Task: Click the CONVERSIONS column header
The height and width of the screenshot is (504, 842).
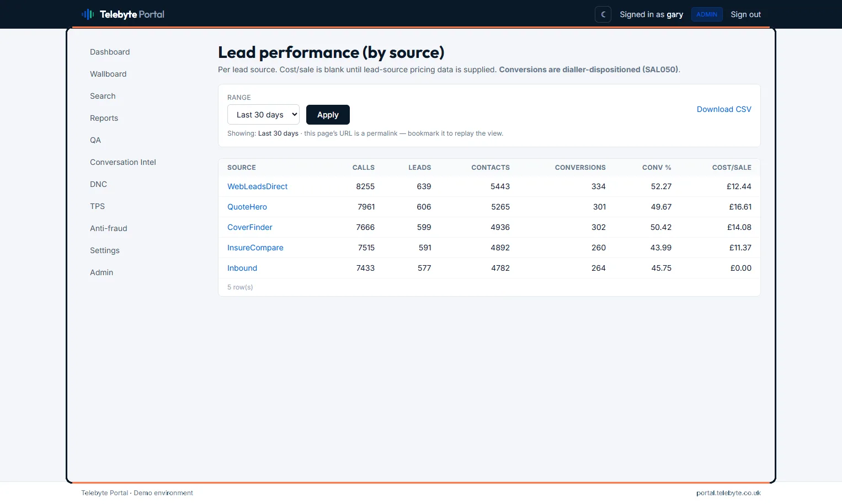Action: [x=580, y=168]
